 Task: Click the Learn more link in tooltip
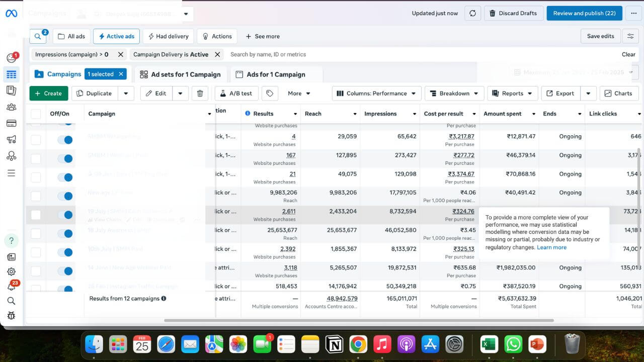(551, 247)
